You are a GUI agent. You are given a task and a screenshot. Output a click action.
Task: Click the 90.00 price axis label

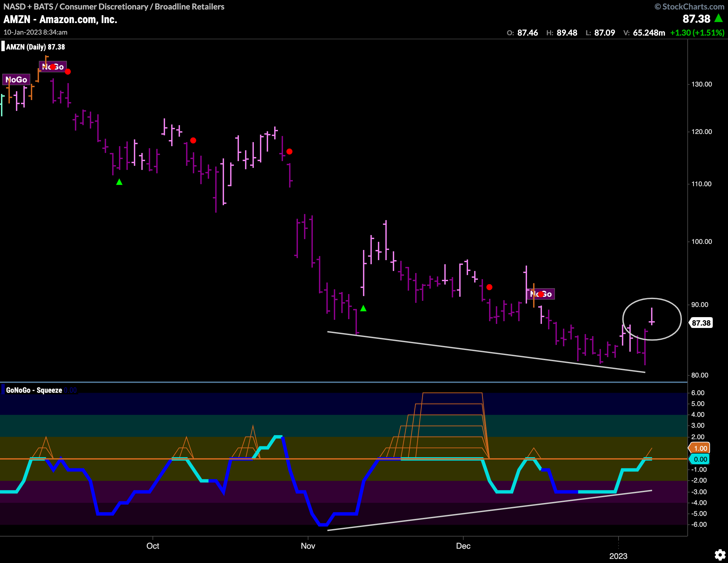click(x=700, y=305)
